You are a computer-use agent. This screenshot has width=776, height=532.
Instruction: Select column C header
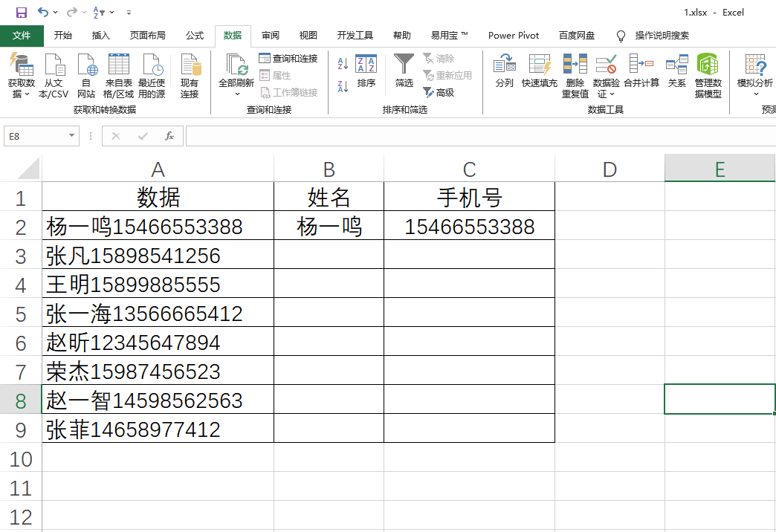click(x=469, y=168)
